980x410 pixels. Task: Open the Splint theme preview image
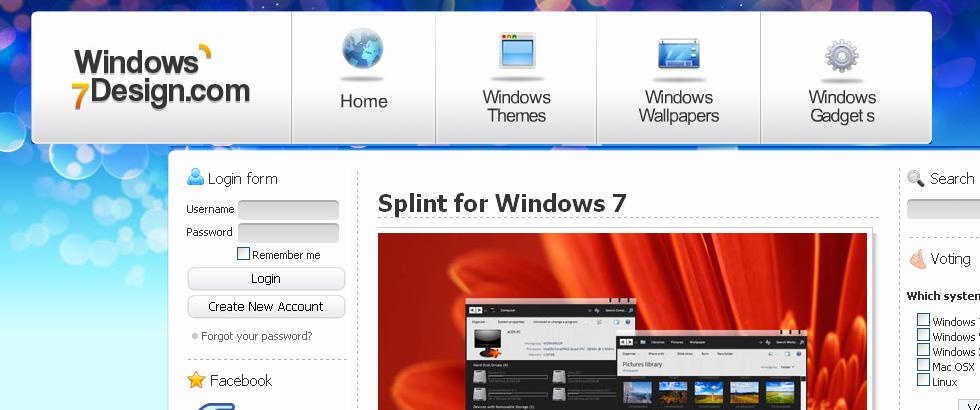622,321
